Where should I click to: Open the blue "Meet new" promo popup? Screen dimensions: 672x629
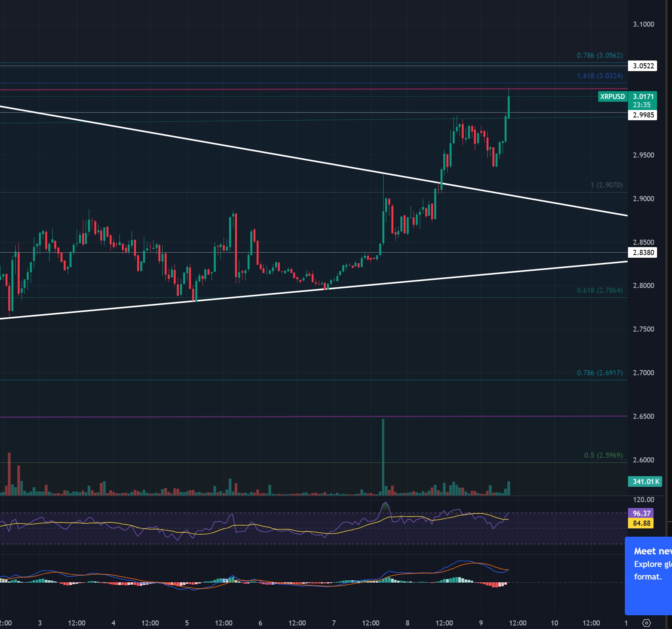point(648,576)
